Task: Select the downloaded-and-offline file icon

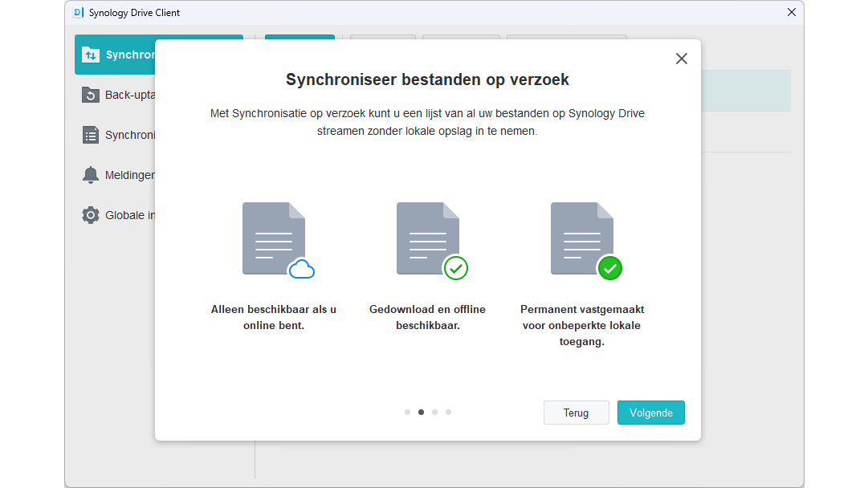Action: point(427,238)
